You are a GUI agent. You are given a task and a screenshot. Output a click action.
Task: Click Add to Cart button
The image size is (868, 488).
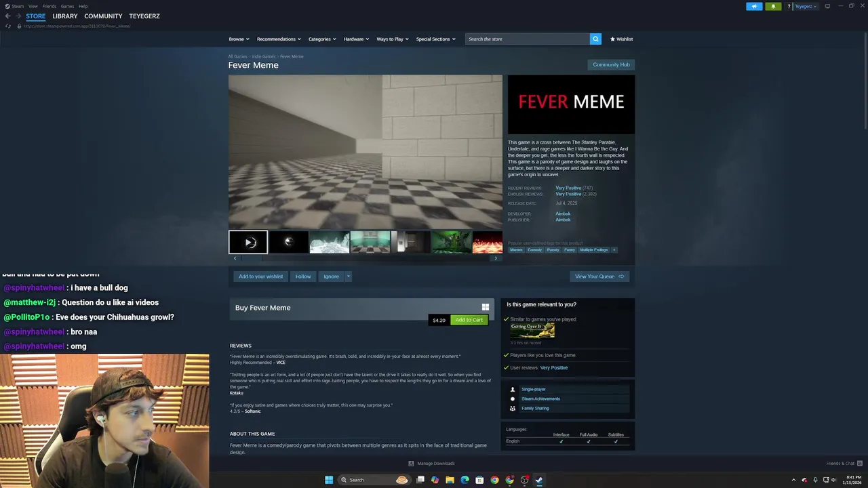coord(469,320)
